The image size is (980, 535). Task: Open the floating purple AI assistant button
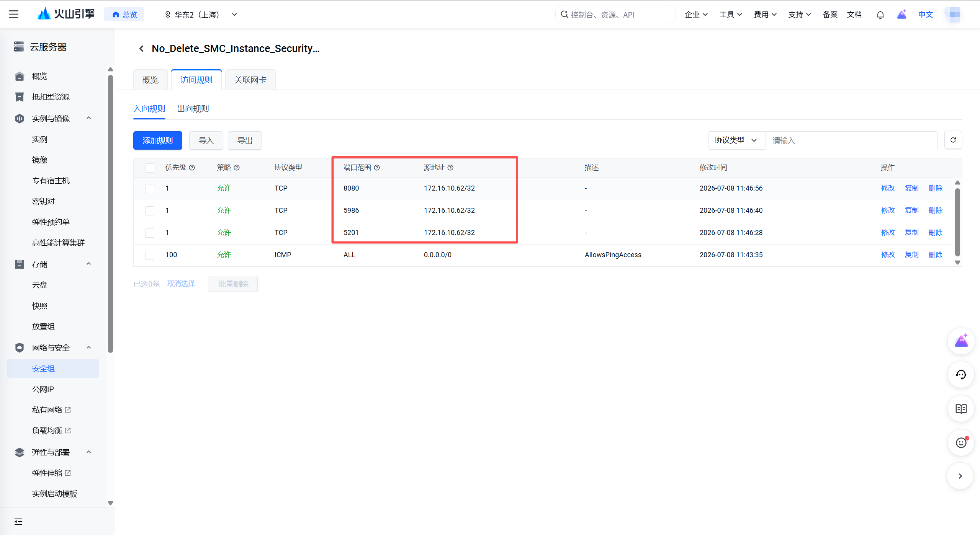point(961,341)
